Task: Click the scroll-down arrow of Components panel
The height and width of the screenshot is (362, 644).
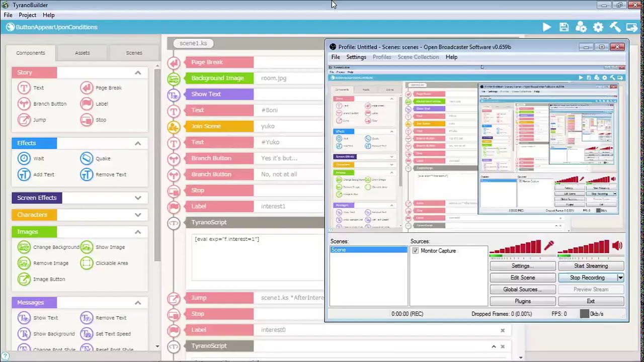Action: pyautogui.click(x=157, y=346)
